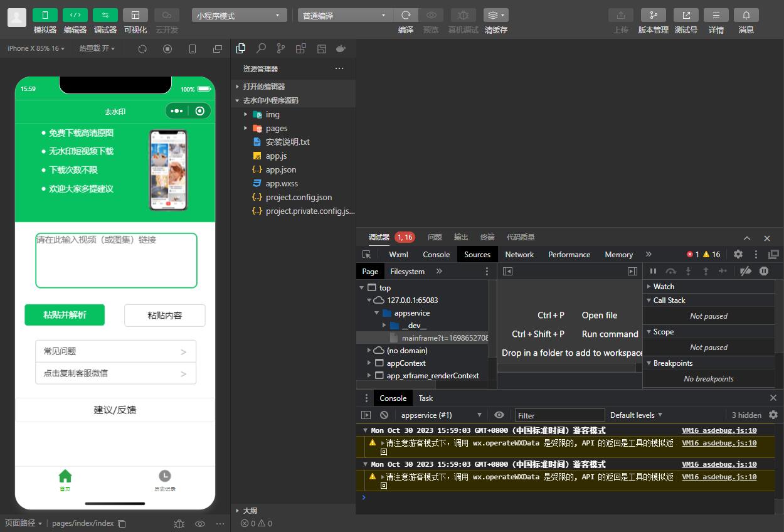This screenshot has height=532, width=784.
Task: Open the 测试号 test account icon
Action: click(686, 15)
